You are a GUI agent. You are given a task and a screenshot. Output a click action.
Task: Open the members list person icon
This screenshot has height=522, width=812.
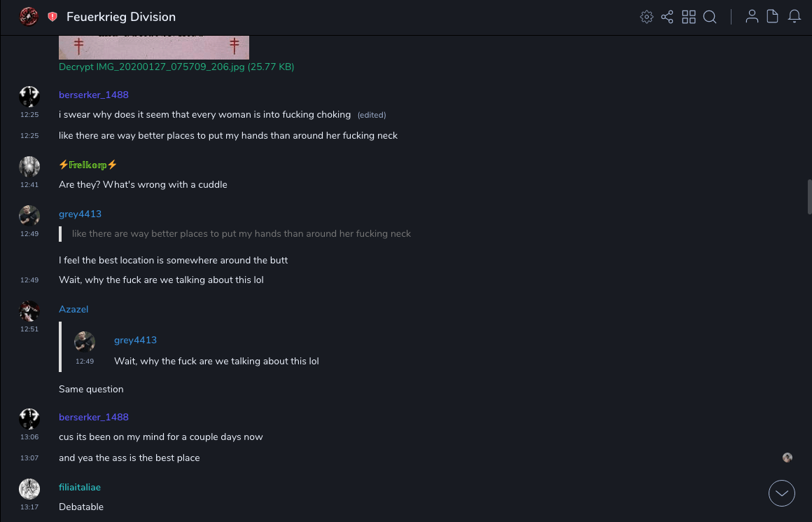[752, 17]
